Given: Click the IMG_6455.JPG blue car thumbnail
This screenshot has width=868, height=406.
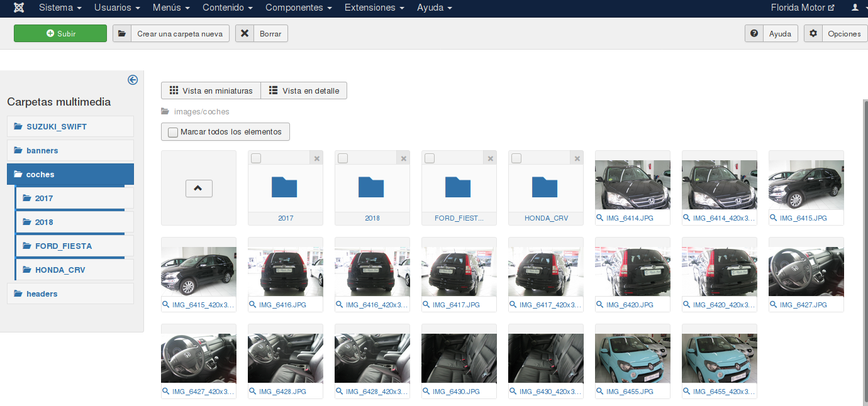Looking at the screenshot, I should (633, 358).
